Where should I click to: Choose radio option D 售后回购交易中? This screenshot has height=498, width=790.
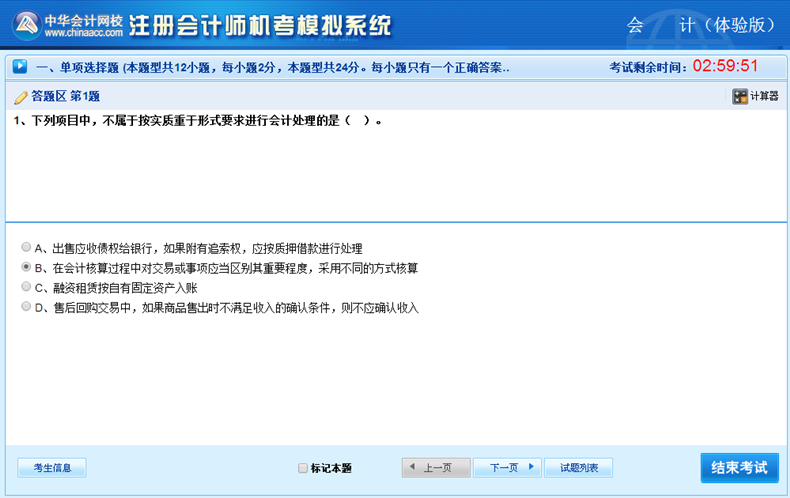point(26,307)
